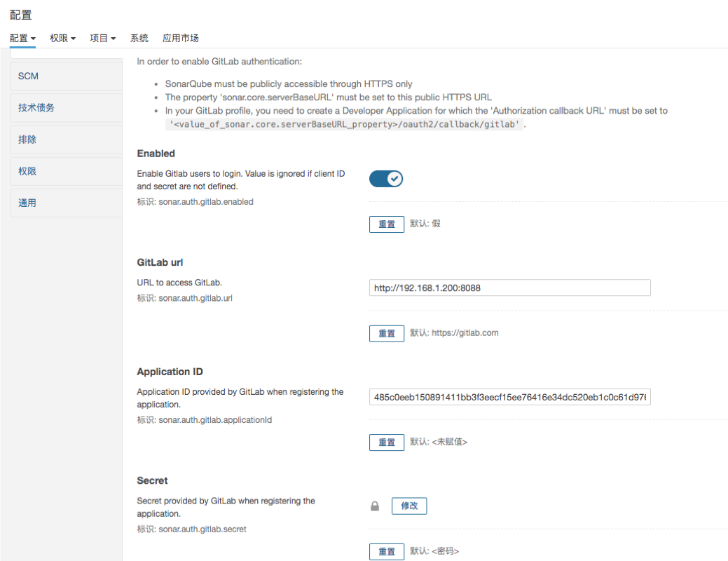Focus the GitLab url input field
Screen dimensions: 728x561
point(510,288)
